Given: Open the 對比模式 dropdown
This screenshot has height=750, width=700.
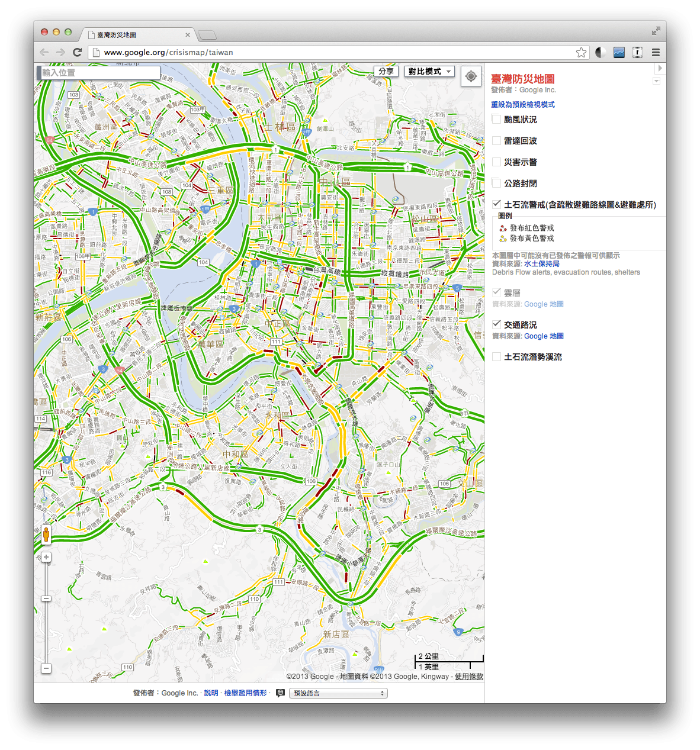Looking at the screenshot, I should 429,71.
